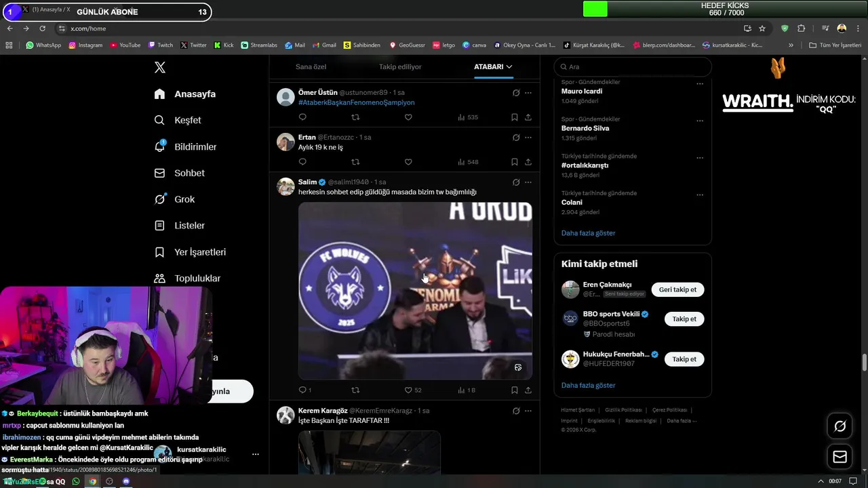Open Gizlilik Politikası footer link
The width and height of the screenshot is (868, 488).
(623, 410)
